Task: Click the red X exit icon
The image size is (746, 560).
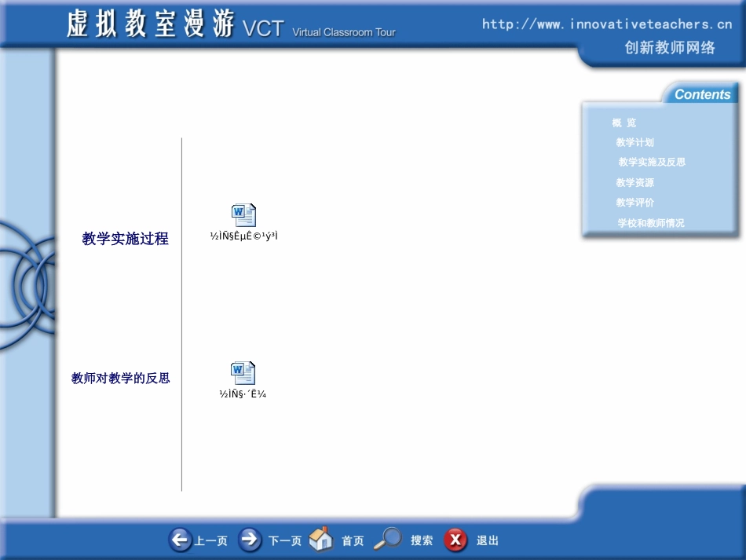Action: 455,540
